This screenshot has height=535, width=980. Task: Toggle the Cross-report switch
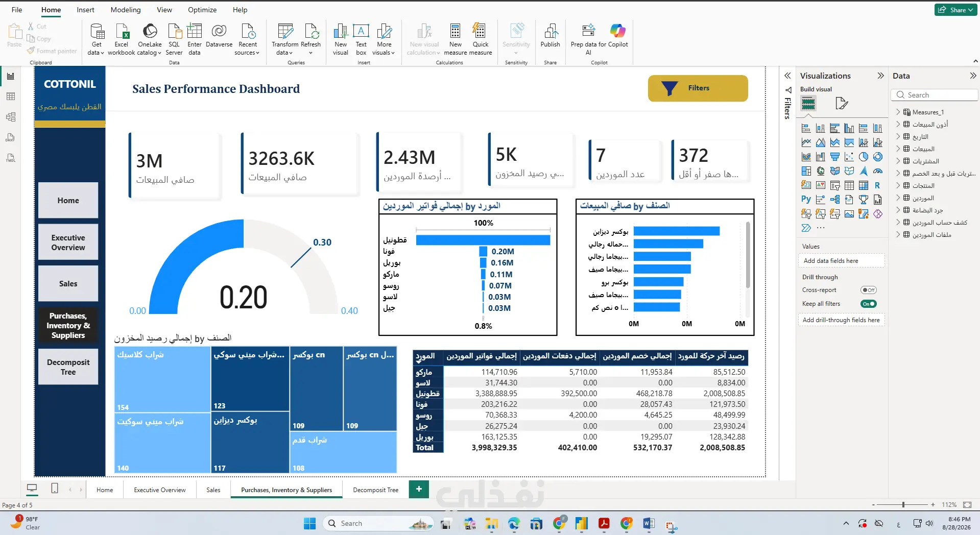pyautogui.click(x=868, y=290)
